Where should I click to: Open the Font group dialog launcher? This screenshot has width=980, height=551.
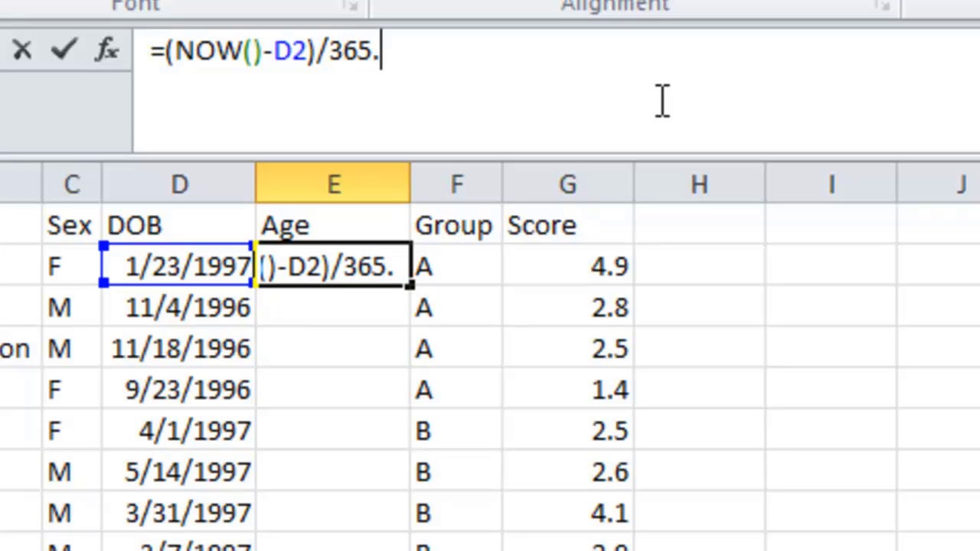click(351, 6)
